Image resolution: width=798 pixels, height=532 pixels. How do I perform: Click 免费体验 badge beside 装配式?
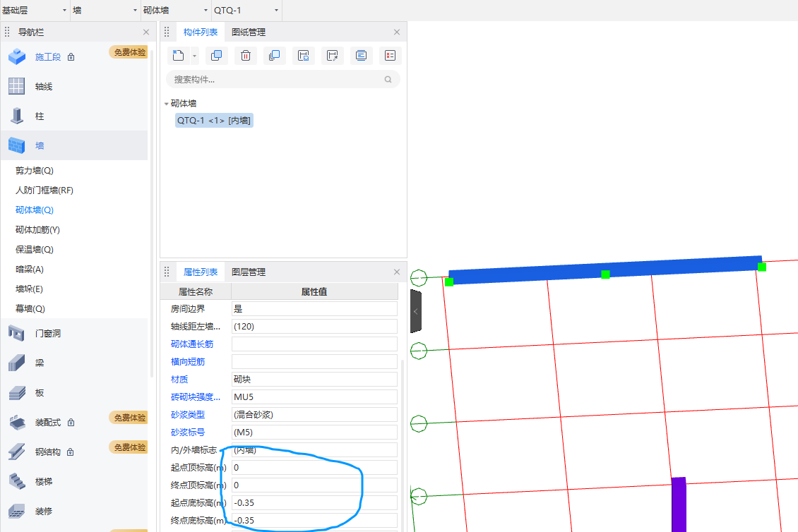129,418
